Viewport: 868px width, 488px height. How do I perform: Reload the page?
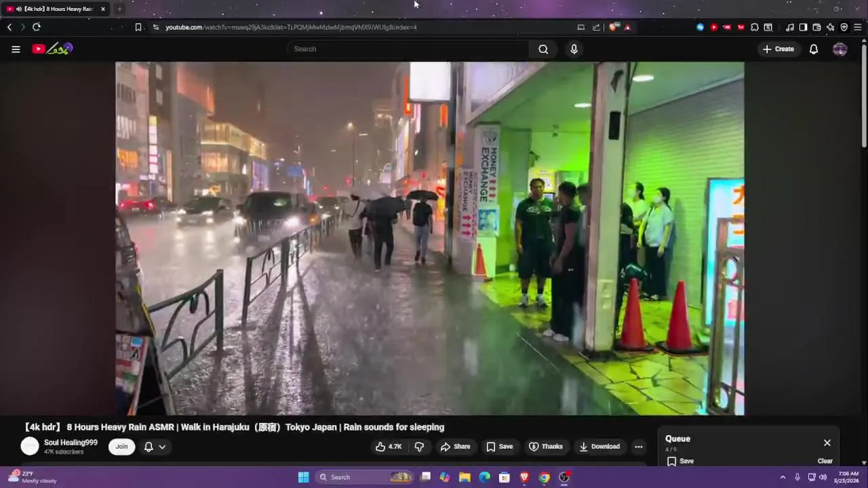(37, 27)
